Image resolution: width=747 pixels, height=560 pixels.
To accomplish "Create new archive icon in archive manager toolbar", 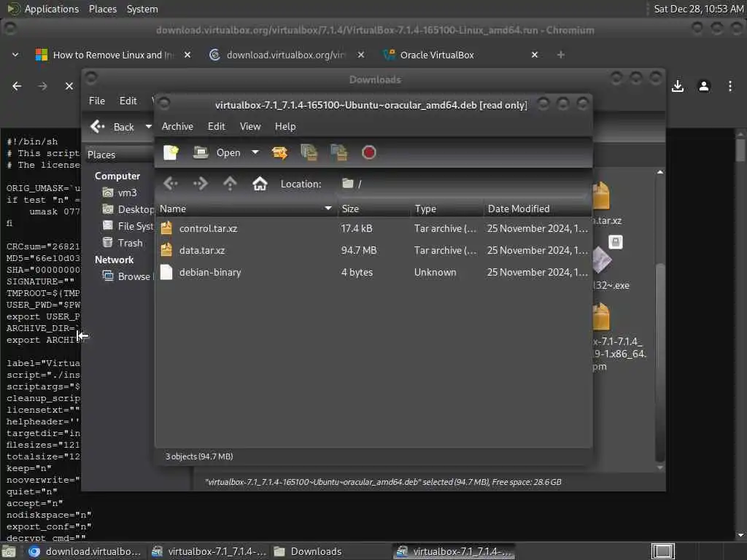I will 171,152.
